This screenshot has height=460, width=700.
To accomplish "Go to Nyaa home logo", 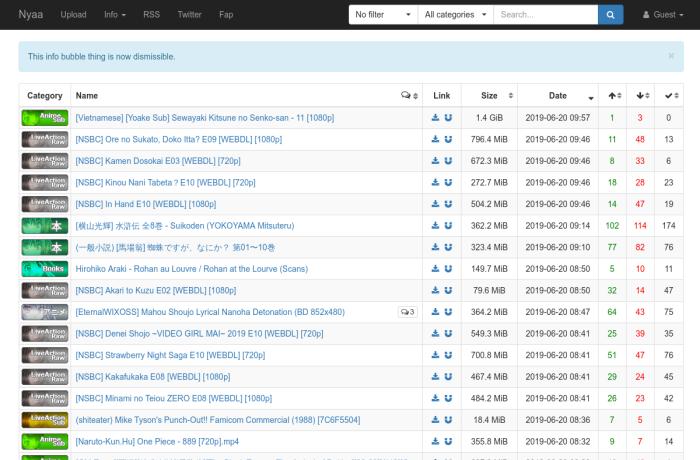I will (x=30, y=15).
